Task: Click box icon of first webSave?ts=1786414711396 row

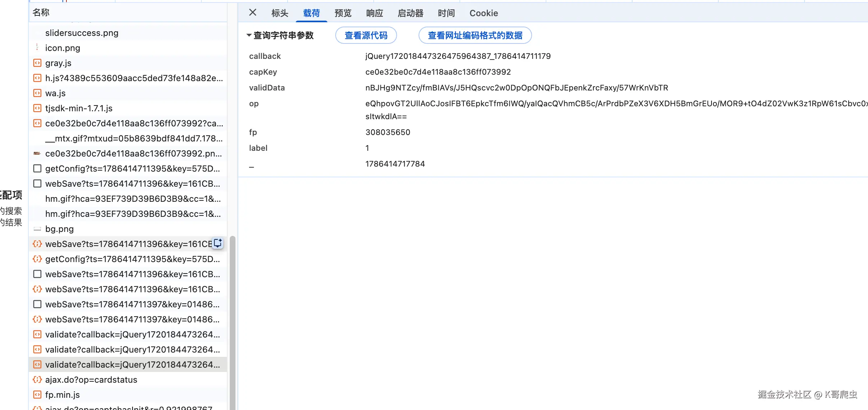Action: 37,183
